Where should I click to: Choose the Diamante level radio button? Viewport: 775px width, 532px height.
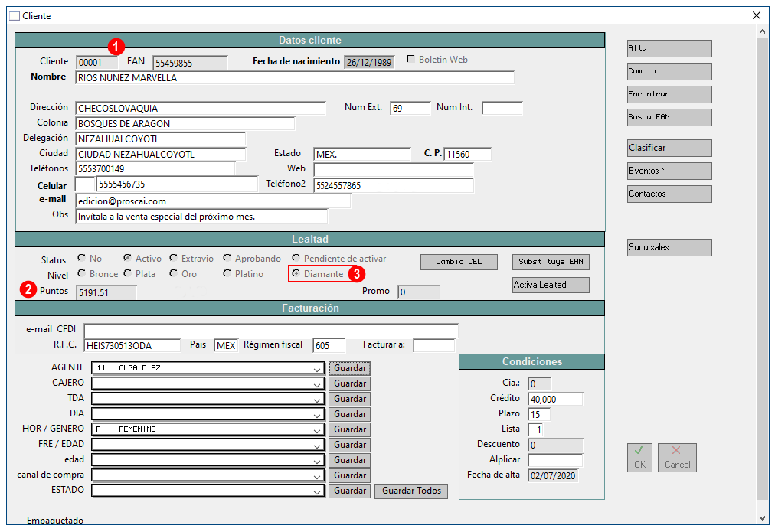296,273
